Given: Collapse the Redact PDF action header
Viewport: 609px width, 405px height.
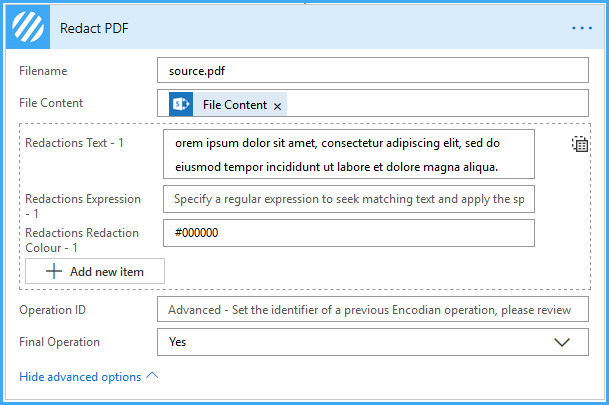Looking at the screenshot, I should click(x=305, y=27).
